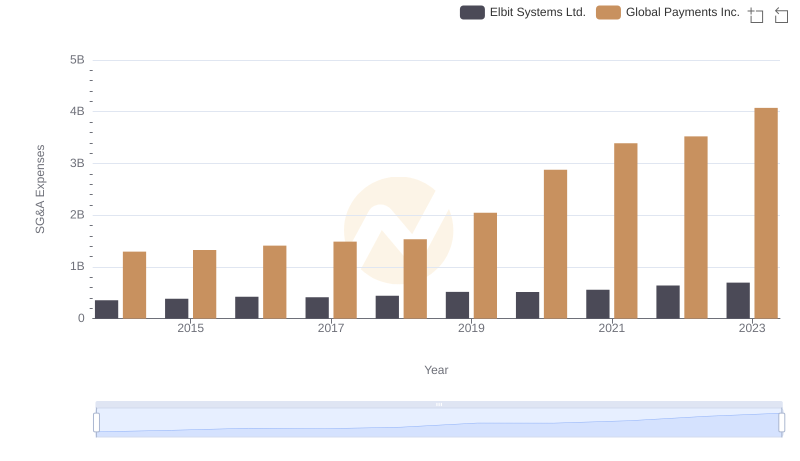Click the 3B y-axis label
The image size is (800, 461).
(77, 163)
